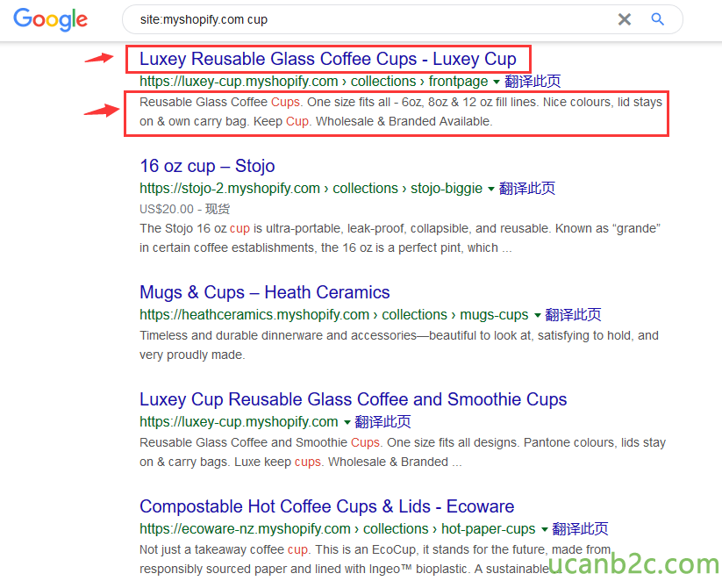Translate the Heath Ceramics result page
This screenshot has height=588, width=722.
coord(573,315)
